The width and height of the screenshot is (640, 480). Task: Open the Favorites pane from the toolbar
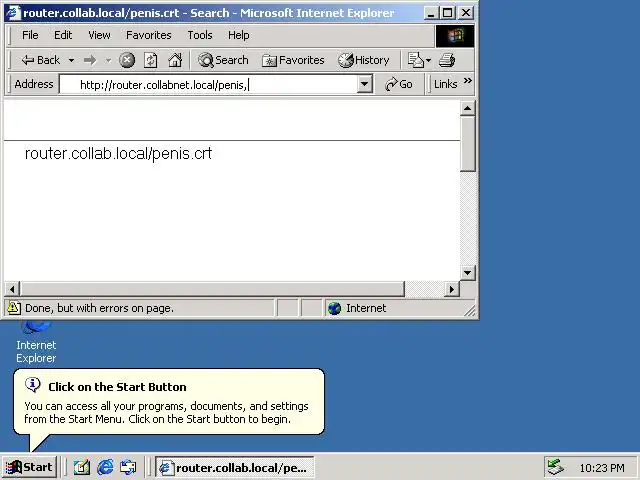point(293,60)
